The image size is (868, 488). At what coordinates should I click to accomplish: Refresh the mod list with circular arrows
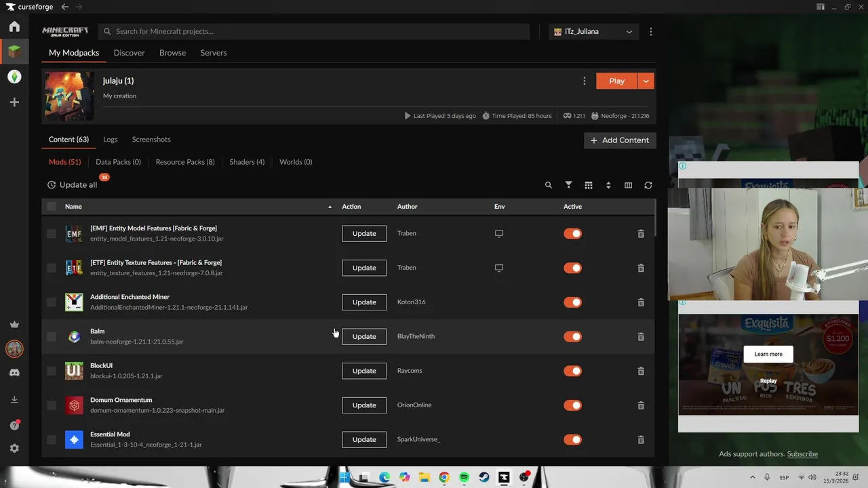[648, 185]
